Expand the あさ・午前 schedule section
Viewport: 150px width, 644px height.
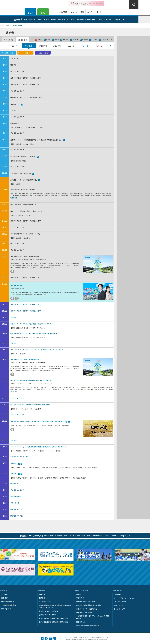(x=8, y=53)
